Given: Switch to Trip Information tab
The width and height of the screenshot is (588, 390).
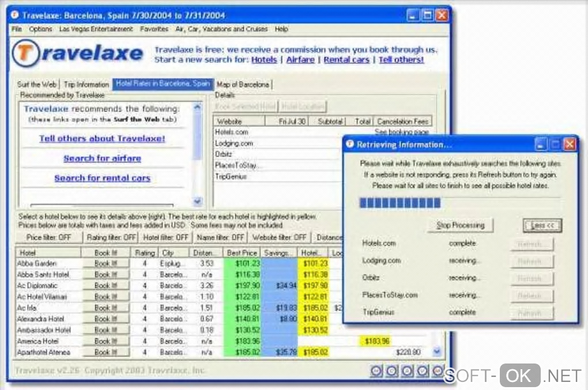Looking at the screenshot, I should click(x=86, y=84).
